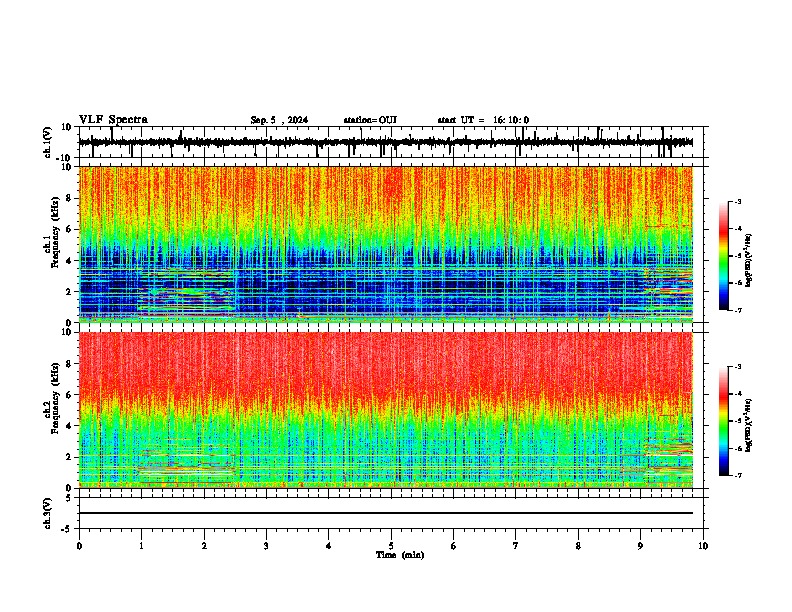The width and height of the screenshot is (792, 612).
Task: Click the ch.1 colorbar PSD unit label
Action: [x=748, y=260]
